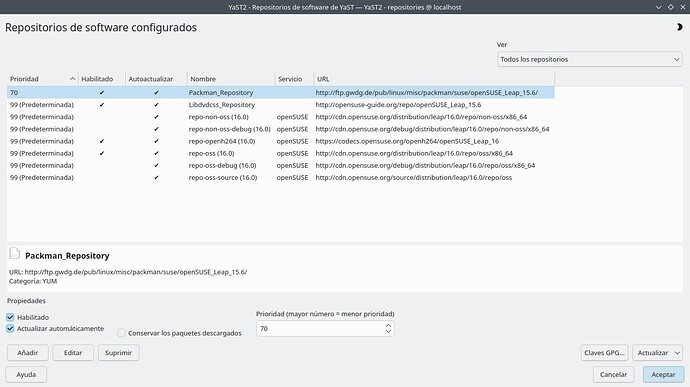690x387 pixels.
Task: Click Autoactualizar checkmark for repo-oss-debug (16.0)
Action: tap(156, 166)
